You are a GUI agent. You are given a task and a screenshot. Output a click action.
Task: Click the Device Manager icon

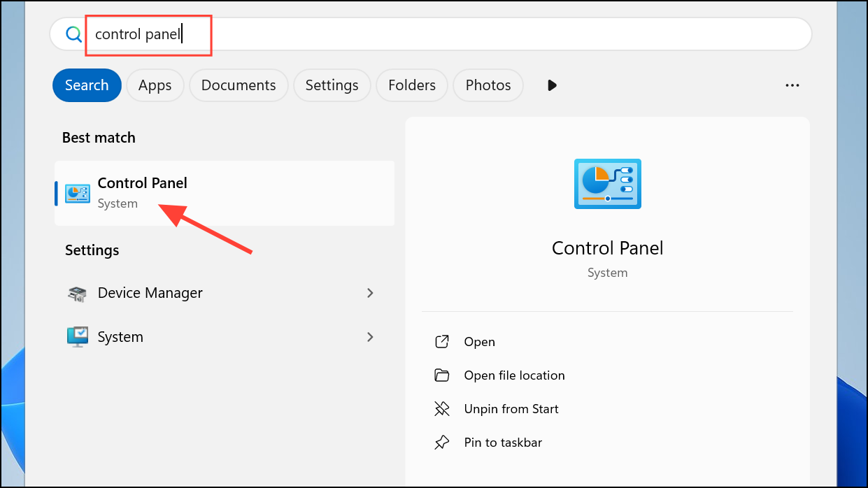point(77,294)
